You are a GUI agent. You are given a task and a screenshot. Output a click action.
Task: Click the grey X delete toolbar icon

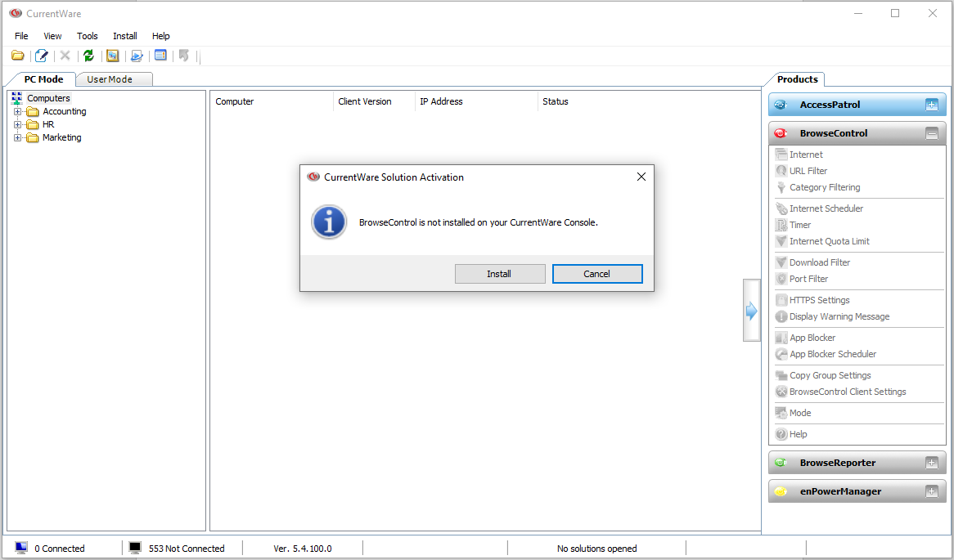click(x=65, y=56)
